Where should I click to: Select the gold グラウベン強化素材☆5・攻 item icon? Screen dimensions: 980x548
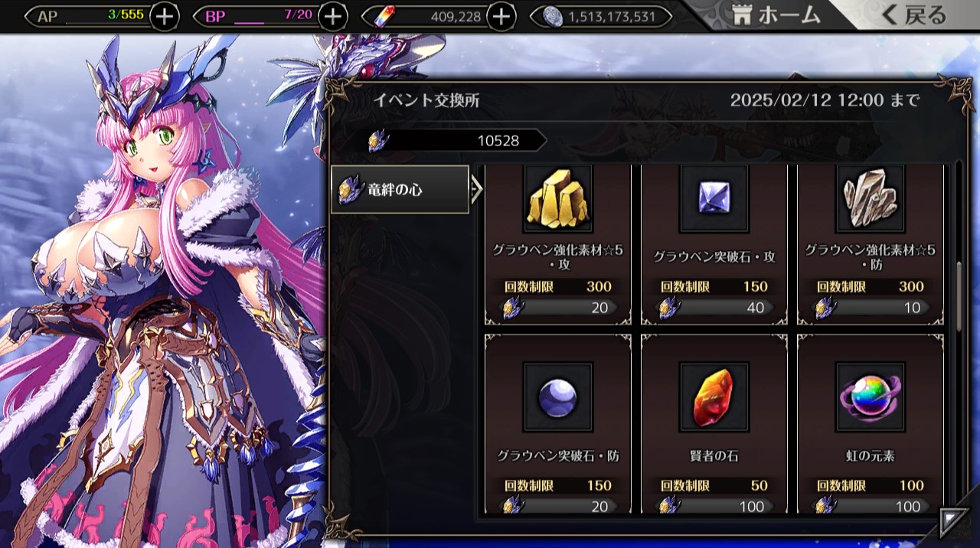tap(558, 199)
